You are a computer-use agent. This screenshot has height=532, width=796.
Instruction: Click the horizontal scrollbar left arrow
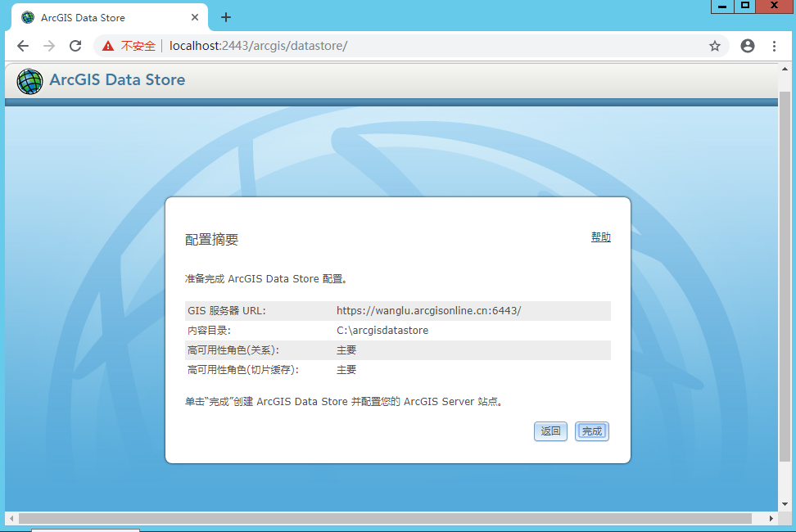pyautogui.click(x=11, y=518)
